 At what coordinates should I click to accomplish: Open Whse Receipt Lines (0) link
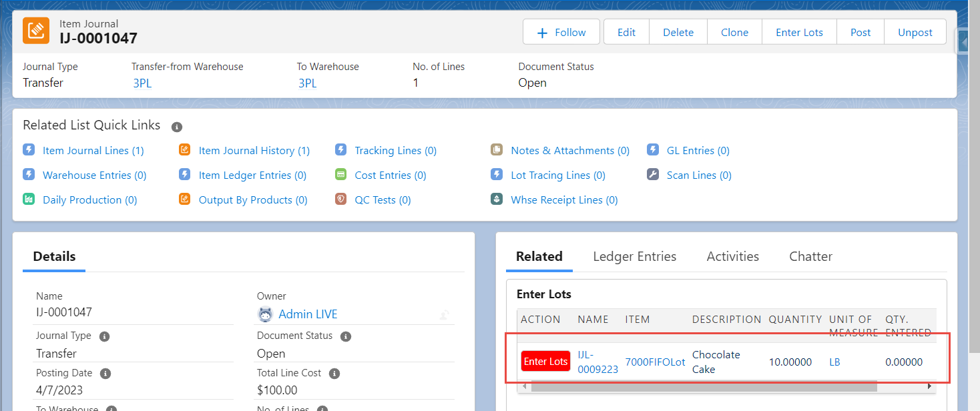(x=564, y=200)
